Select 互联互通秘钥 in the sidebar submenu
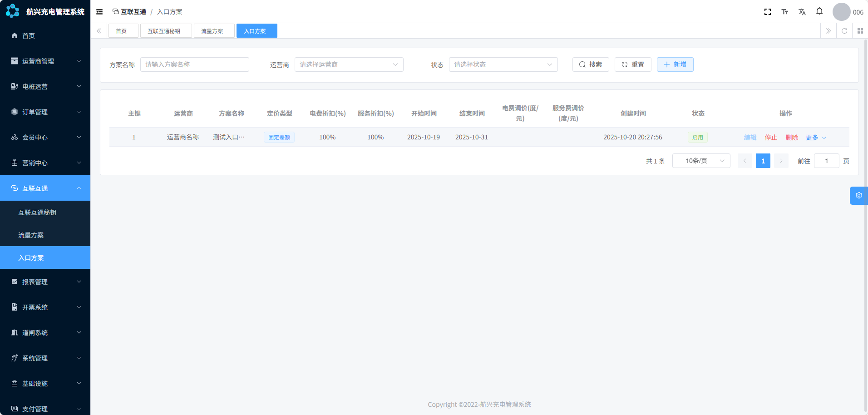Viewport: 868px width, 415px height. click(37, 212)
